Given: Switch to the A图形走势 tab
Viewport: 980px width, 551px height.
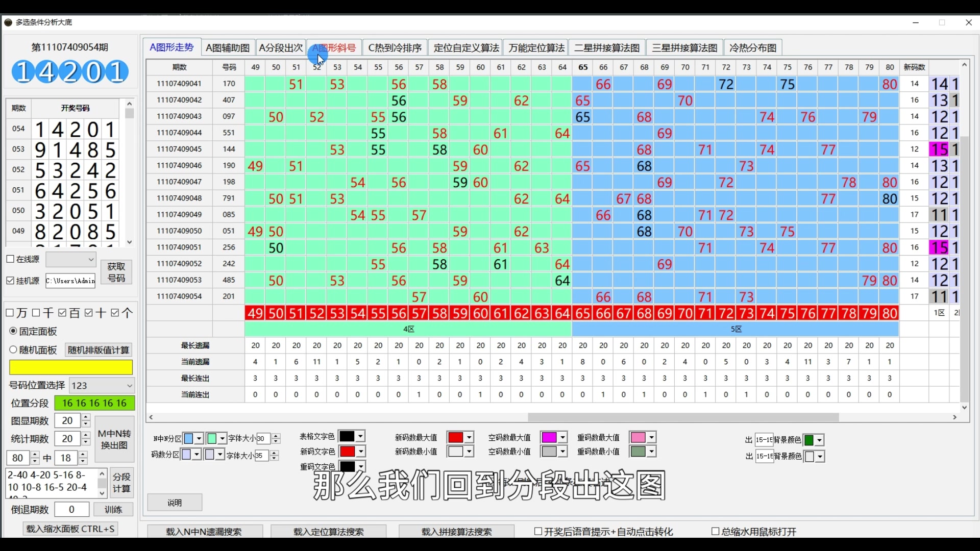Looking at the screenshot, I should (x=171, y=47).
